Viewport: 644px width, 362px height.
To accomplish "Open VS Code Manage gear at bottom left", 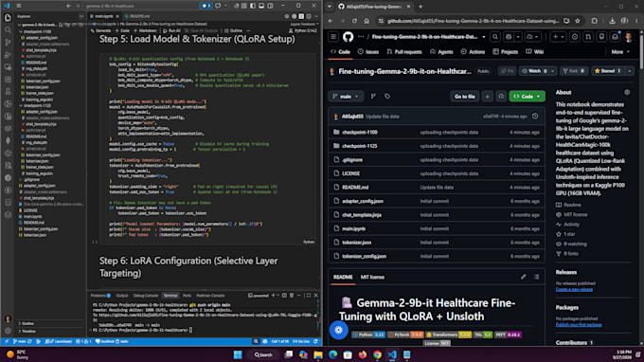I will click(8, 331).
